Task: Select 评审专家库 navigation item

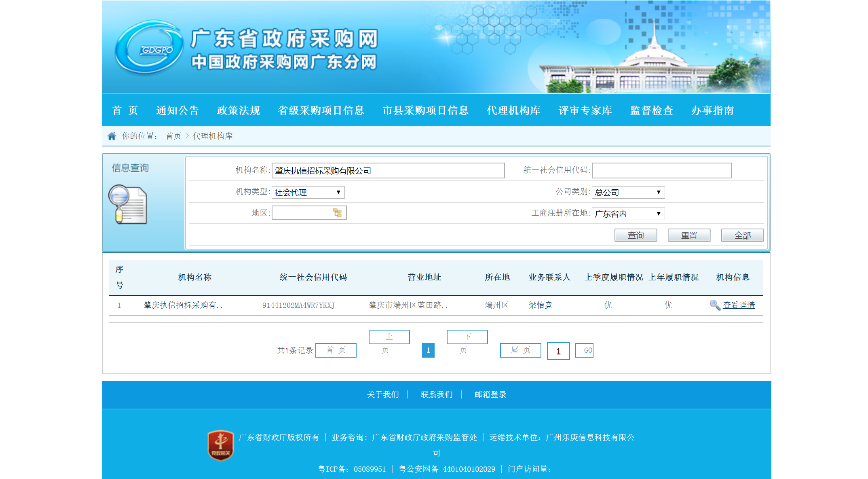Action: point(585,110)
